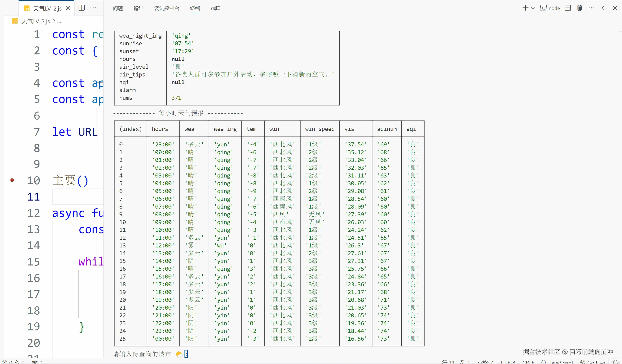622x364 pixels.
Task: Open editor more actions ellipsis
Action: (93, 8)
